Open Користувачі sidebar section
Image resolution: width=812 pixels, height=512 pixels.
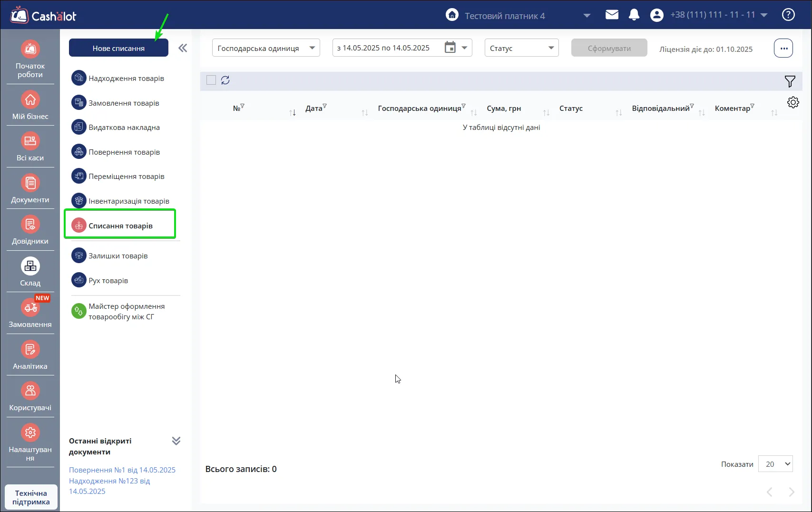pos(30,397)
